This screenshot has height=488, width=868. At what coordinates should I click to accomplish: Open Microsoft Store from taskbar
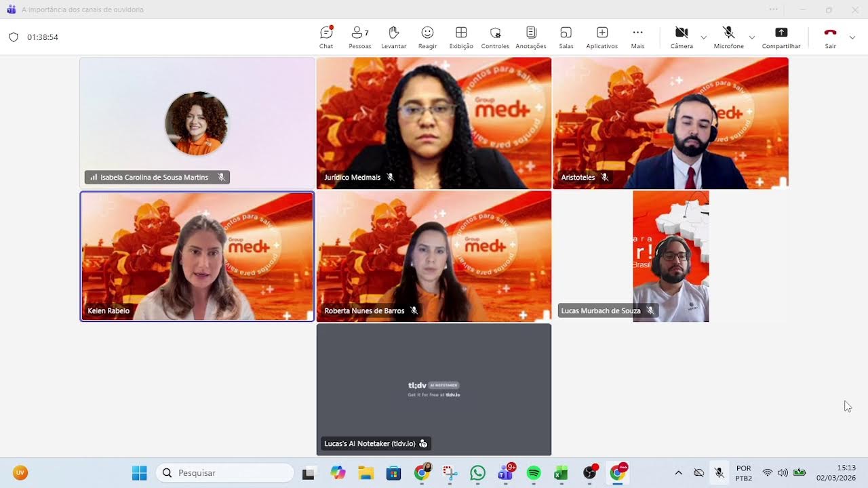pyautogui.click(x=393, y=473)
